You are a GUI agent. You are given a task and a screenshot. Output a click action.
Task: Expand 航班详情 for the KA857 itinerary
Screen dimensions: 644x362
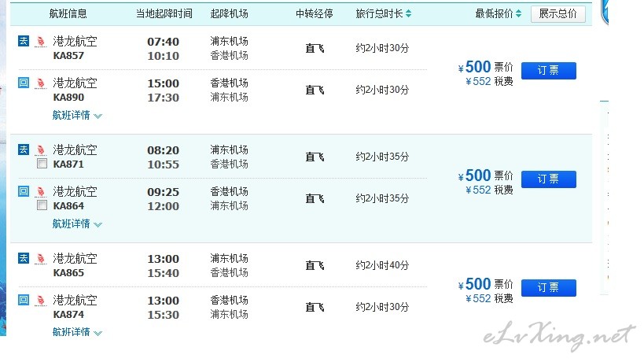point(77,116)
